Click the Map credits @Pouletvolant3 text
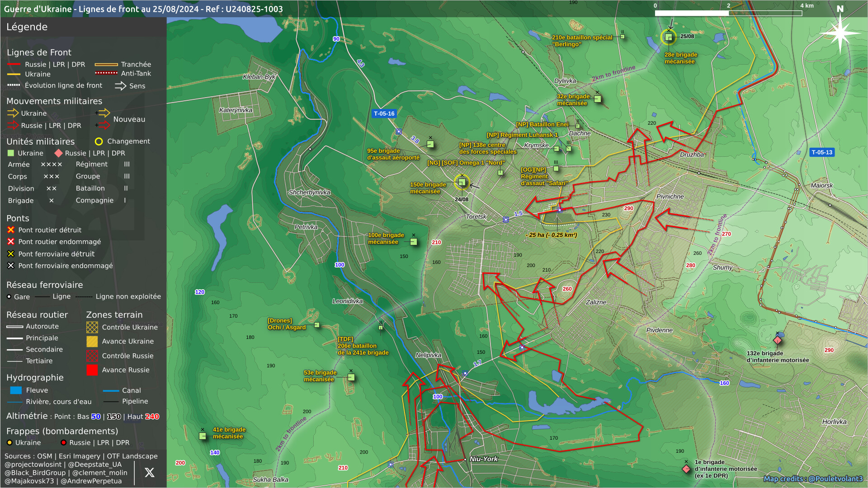The width and height of the screenshot is (868, 488). (x=813, y=479)
